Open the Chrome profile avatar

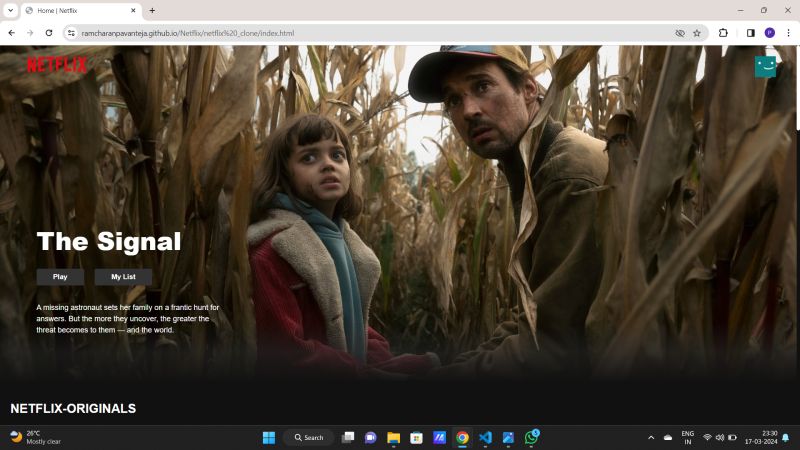coord(770,33)
